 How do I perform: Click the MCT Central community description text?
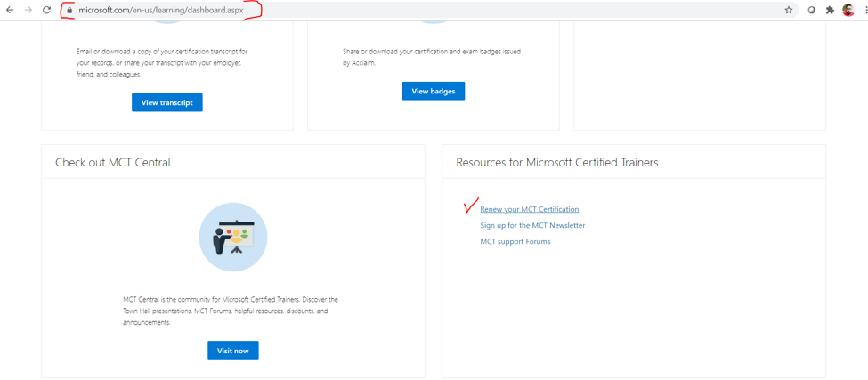pyautogui.click(x=231, y=311)
